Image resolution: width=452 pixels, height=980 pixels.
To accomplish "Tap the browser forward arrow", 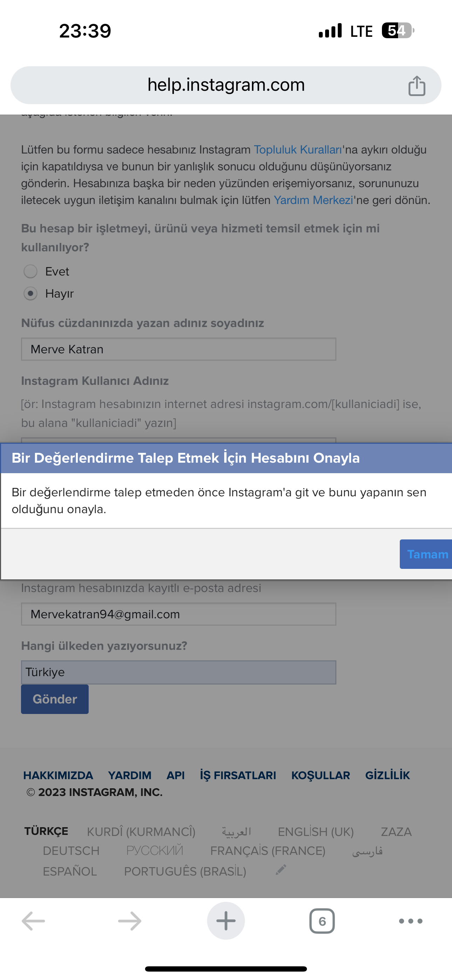I will coord(130,921).
